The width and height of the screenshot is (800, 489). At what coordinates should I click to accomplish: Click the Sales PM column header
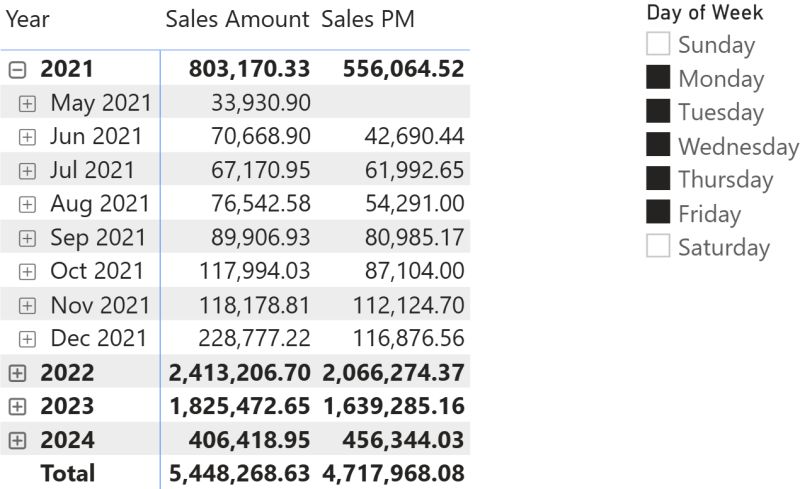pyautogui.click(x=368, y=19)
